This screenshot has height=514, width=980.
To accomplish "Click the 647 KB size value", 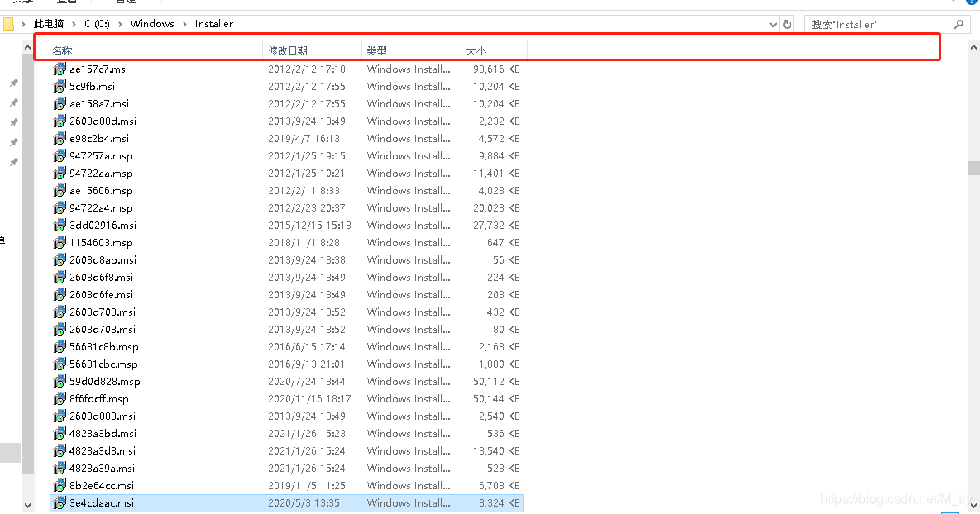I will pos(503,243).
